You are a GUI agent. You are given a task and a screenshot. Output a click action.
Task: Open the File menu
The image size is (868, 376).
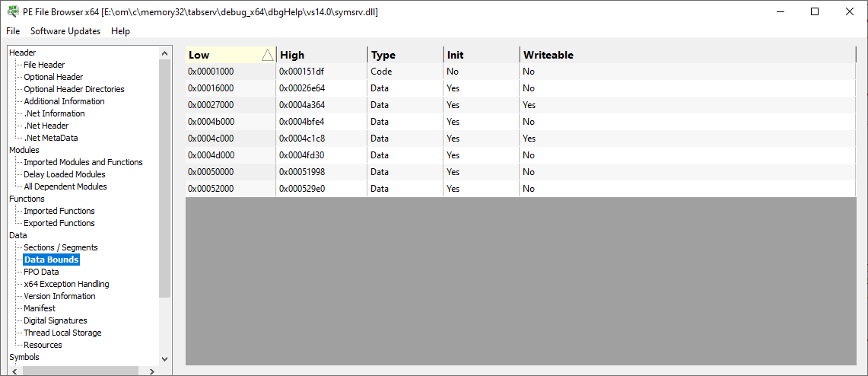pos(13,31)
